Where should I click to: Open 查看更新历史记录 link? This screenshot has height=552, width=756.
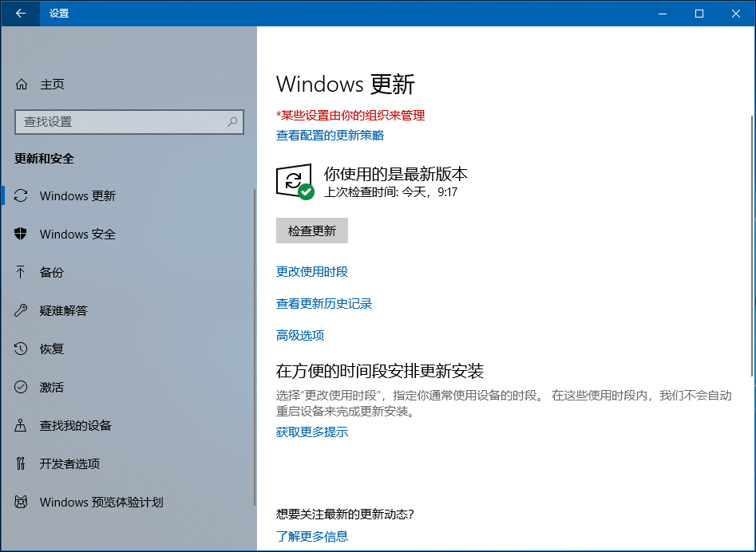(x=324, y=304)
